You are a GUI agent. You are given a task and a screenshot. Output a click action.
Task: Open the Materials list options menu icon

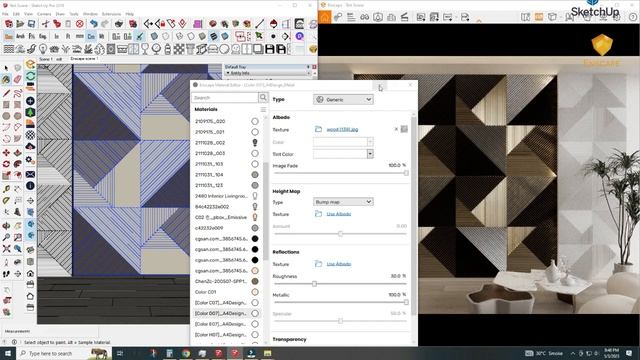point(263,109)
